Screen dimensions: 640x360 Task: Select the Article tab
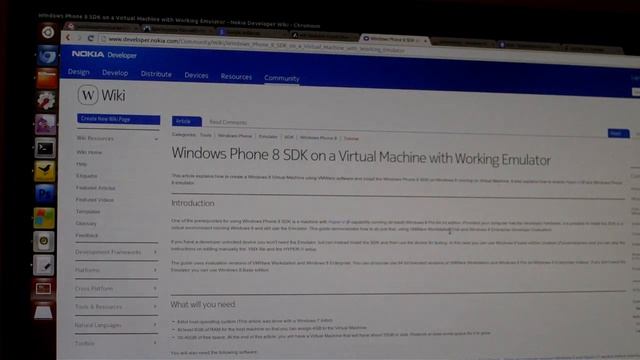187,121
